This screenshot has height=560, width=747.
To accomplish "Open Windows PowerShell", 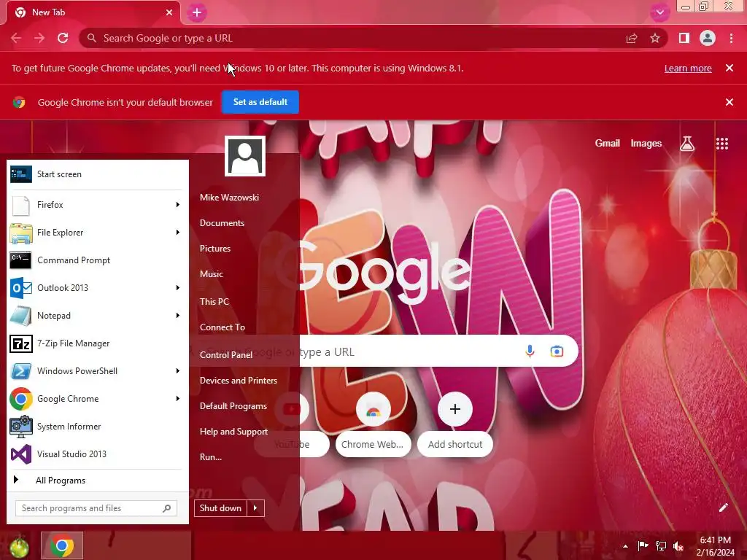I will [x=90, y=371].
